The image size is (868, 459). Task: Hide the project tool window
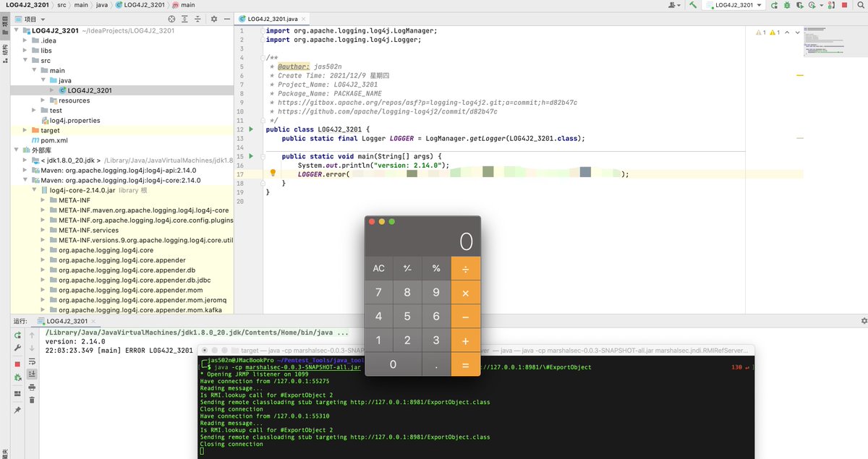(x=226, y=19)
